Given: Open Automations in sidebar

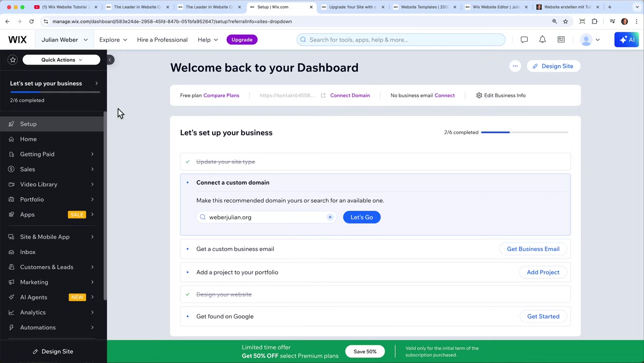Looking at the screenshot, I should (x=52, y=328).
